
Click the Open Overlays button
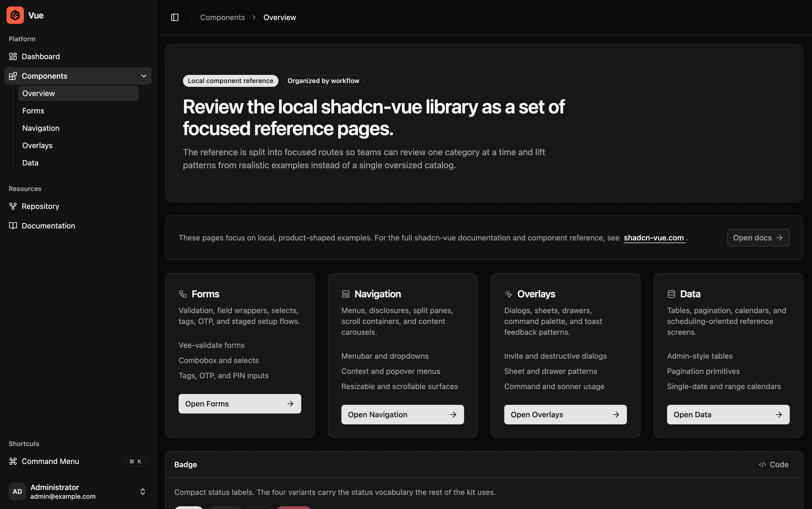[x=565, y=414]
